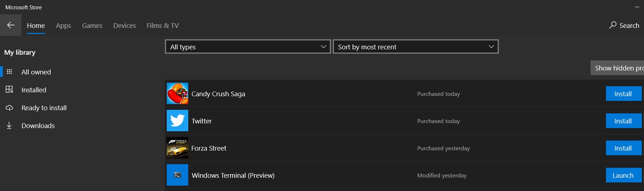Viewport: 644px width, 191px height.
Task: Select All owned in My library
Action: tap(36, 72)
